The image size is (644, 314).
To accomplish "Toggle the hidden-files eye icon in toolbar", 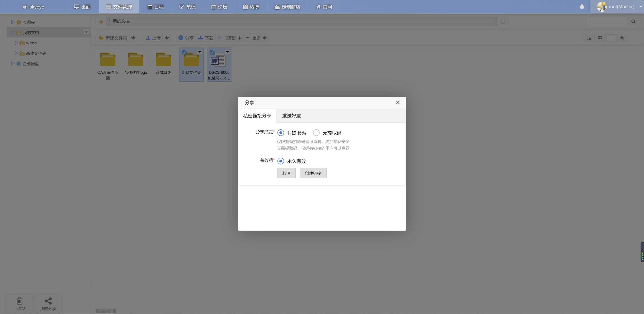I will pos(622,38).
